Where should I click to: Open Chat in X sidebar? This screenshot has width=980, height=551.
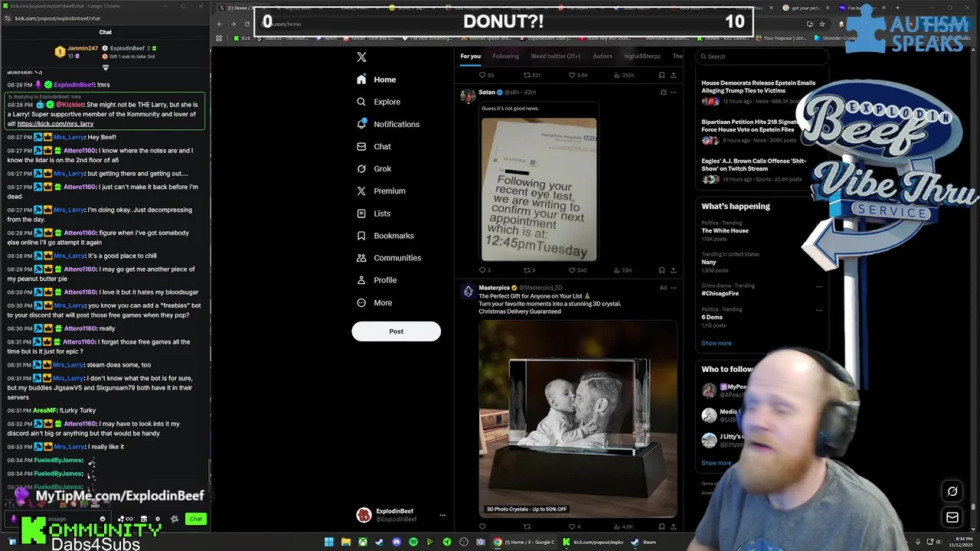click(x=374, y=146)
